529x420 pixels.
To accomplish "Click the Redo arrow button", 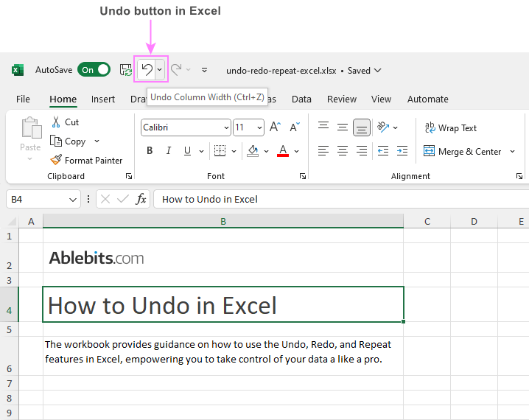I will (176, 69).
